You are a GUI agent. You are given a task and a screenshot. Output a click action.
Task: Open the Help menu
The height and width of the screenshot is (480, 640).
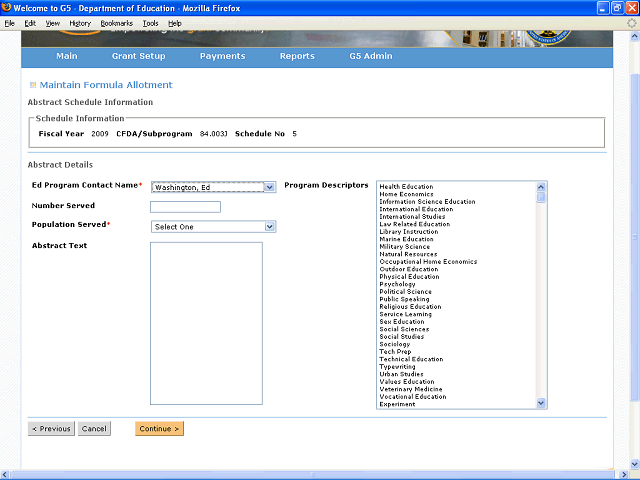(x=175, y=23)
